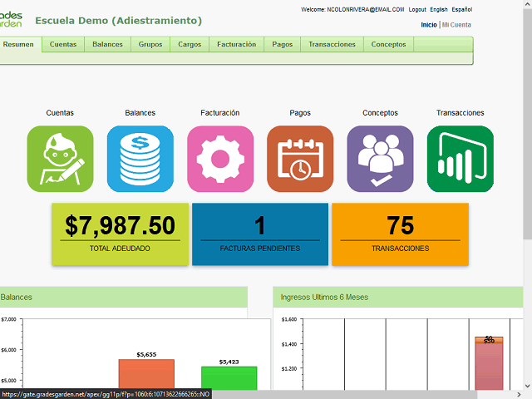This screenshot has width=532, height=399.
Task: Open the Cuentas baby icon tile
Action: pyautogui.click(x=60, y=159)
